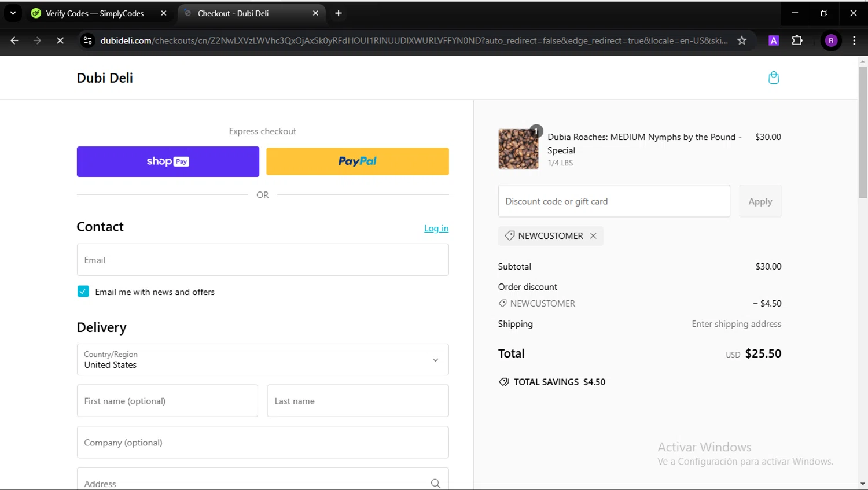This screenshot has height=490, width=868.
Task: Click the Dubia Roaches product thumbnail
Action: (x=518, y=149)
